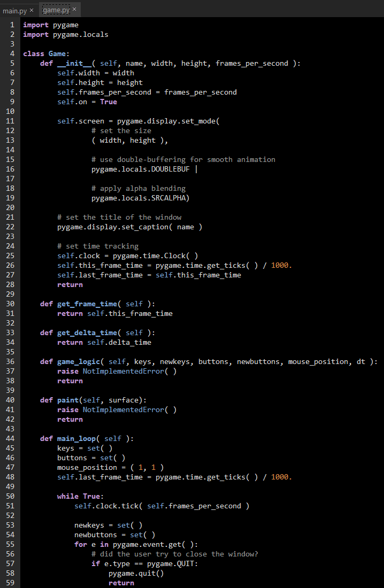Screen dimensions: 384x588
Task: Click the 'self.on = True' statement
Action: point(87,102)
